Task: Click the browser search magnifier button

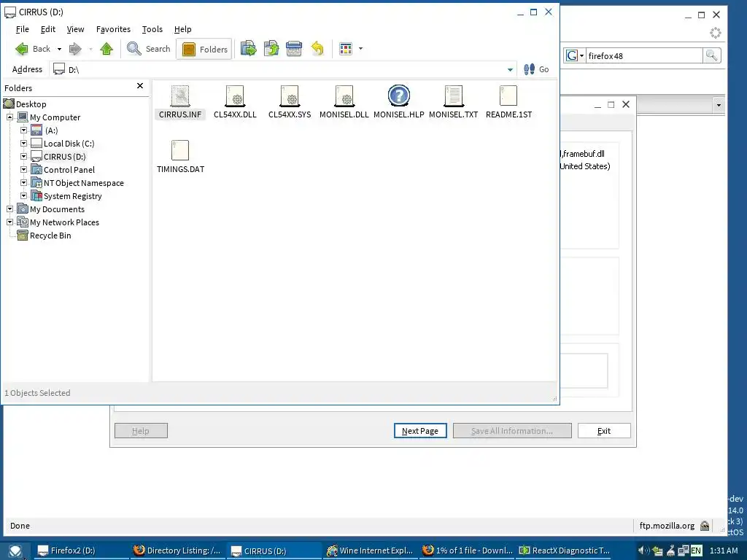Action: click(x=712, y=55)
